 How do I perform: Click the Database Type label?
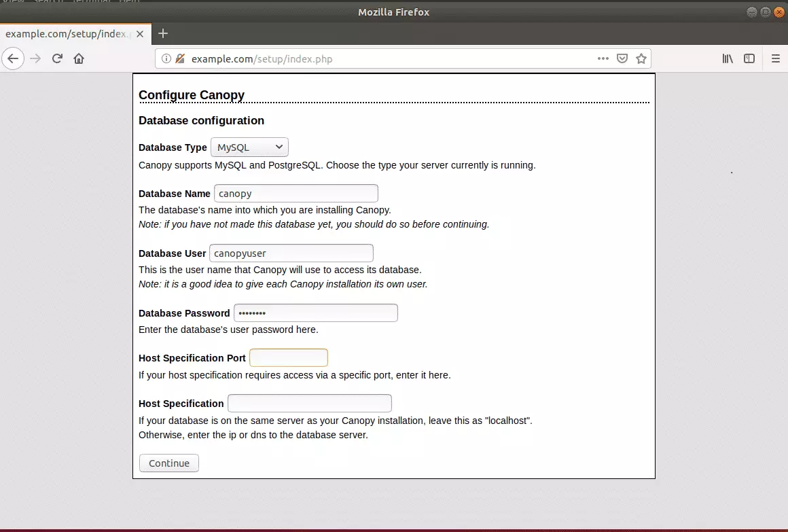tap(173, 147)
